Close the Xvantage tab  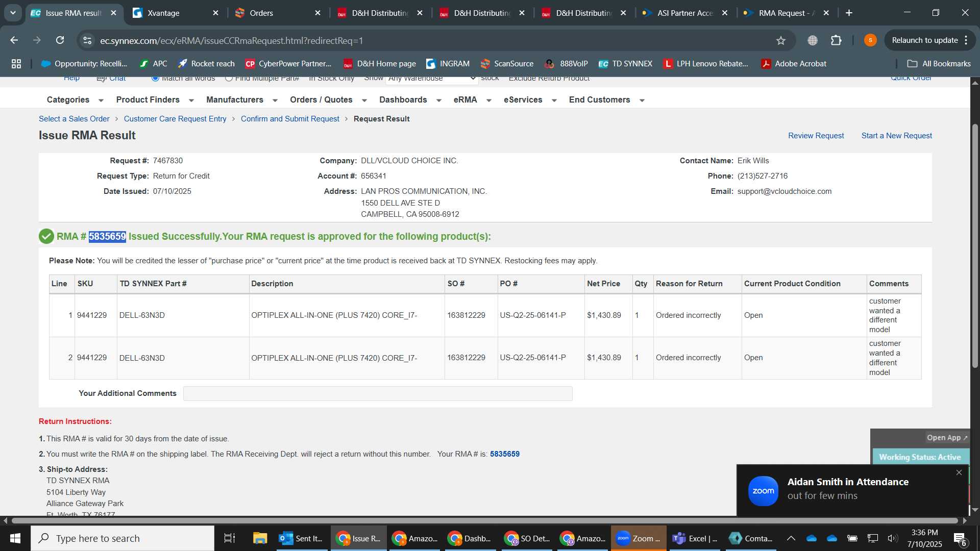tap(215, 13)
